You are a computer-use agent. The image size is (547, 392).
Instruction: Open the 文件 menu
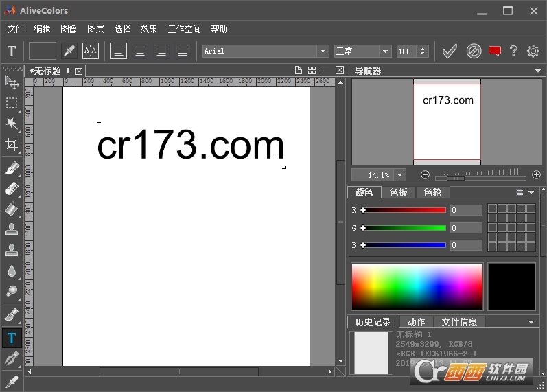tap(15, 29)
